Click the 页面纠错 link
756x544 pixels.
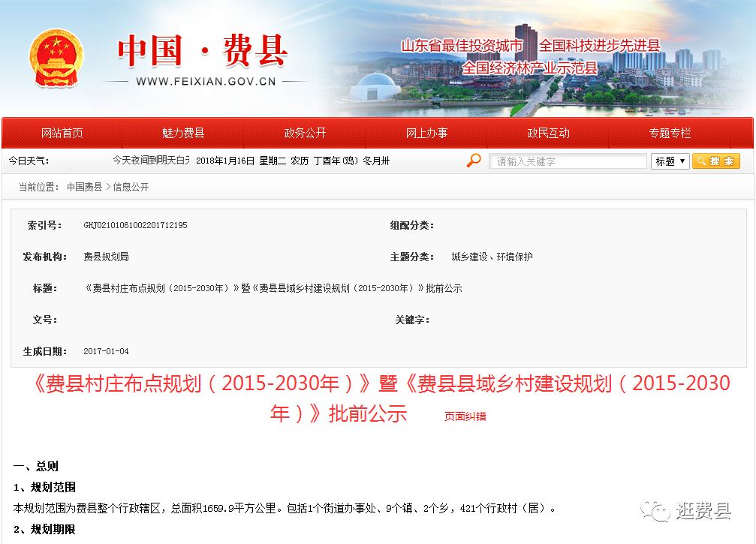pos(465,416)
